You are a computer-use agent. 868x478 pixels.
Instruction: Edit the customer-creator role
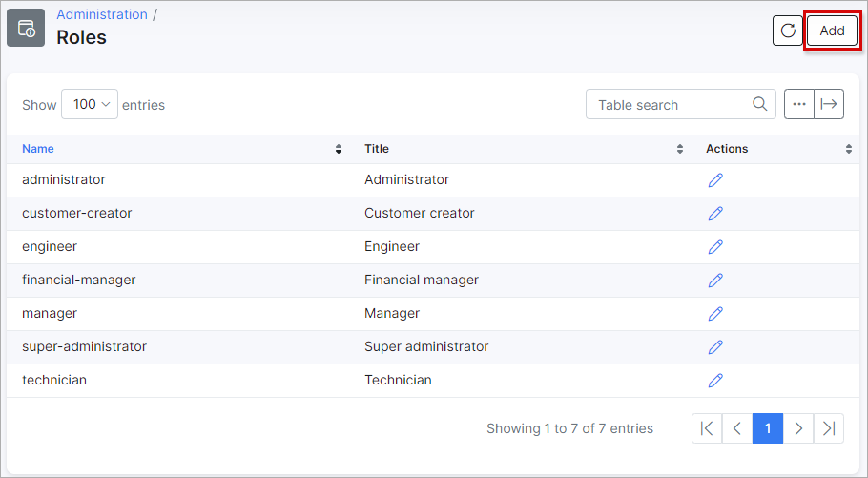[x=715, y=214]
